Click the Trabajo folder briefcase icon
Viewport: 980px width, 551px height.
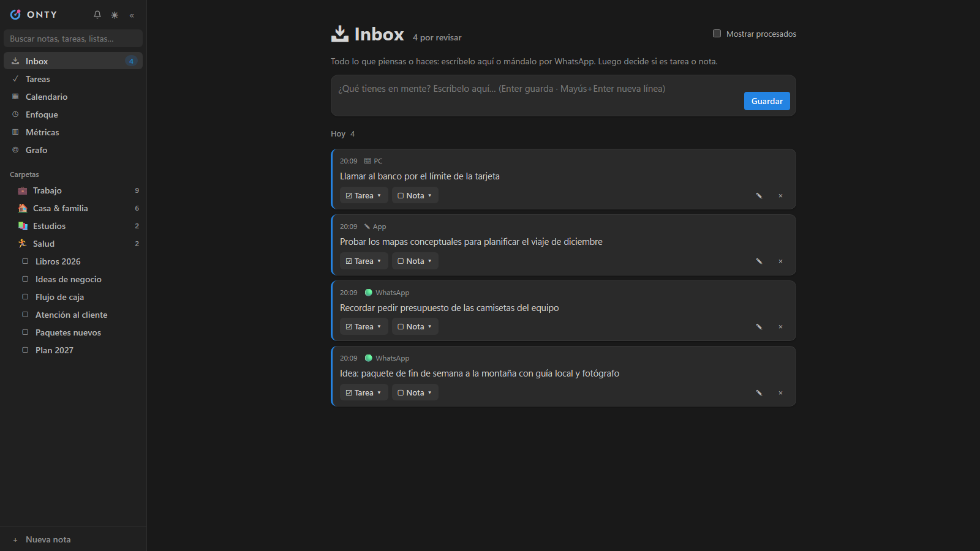[23, 190]
